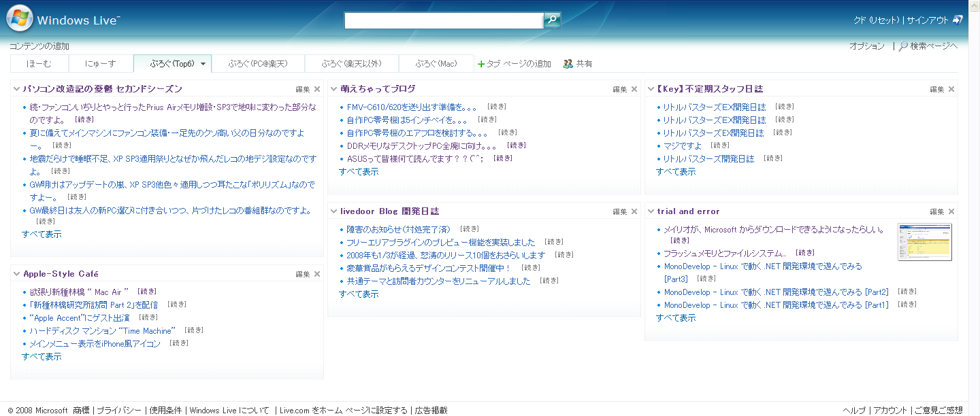The height and width of the screenshot is (416, 980).
Task: Click すべて表示 in livedoor Blog module
Action: coord(359,294)
